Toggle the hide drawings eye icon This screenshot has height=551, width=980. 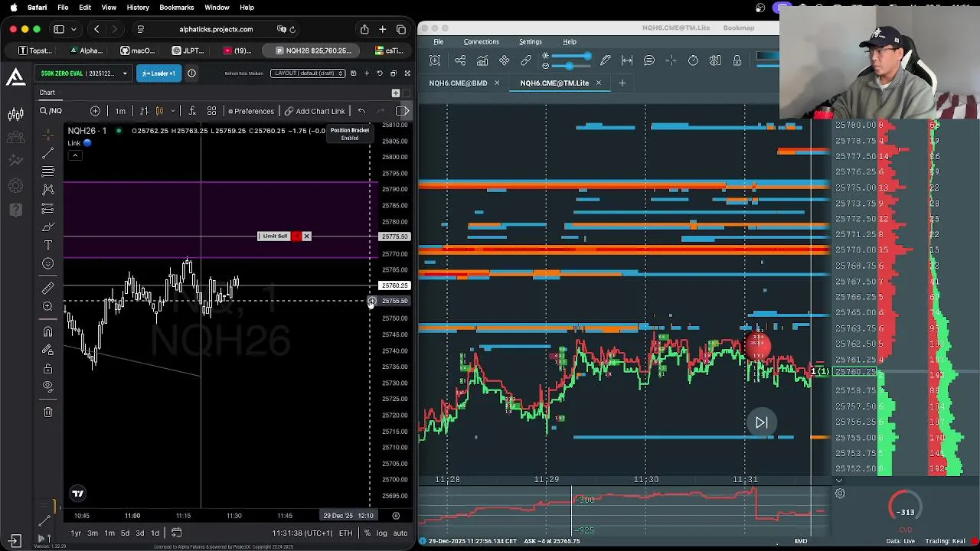(x=47, y=386)
